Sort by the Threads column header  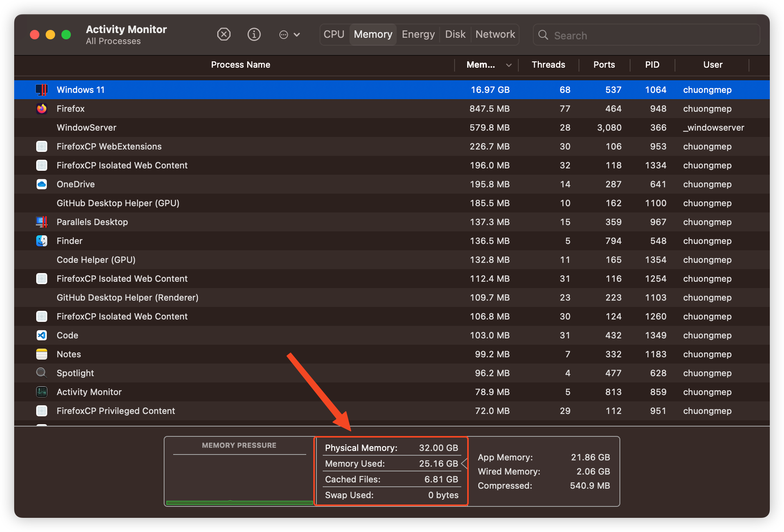(548, 65)
